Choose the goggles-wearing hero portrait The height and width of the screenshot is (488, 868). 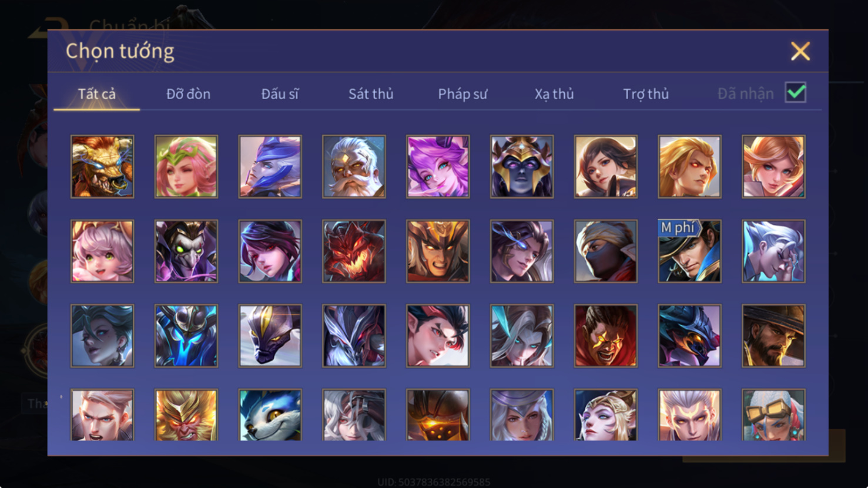point(773,415)
